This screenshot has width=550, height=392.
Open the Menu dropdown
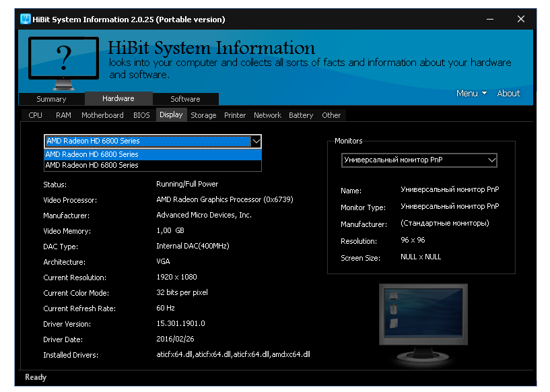(x=471, y=94)
